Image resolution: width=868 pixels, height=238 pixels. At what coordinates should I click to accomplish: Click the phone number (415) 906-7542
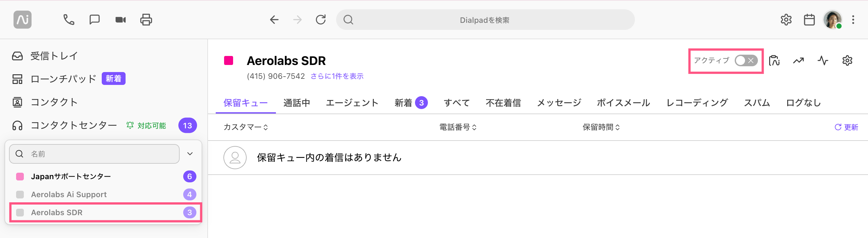(x=276, y=76)
